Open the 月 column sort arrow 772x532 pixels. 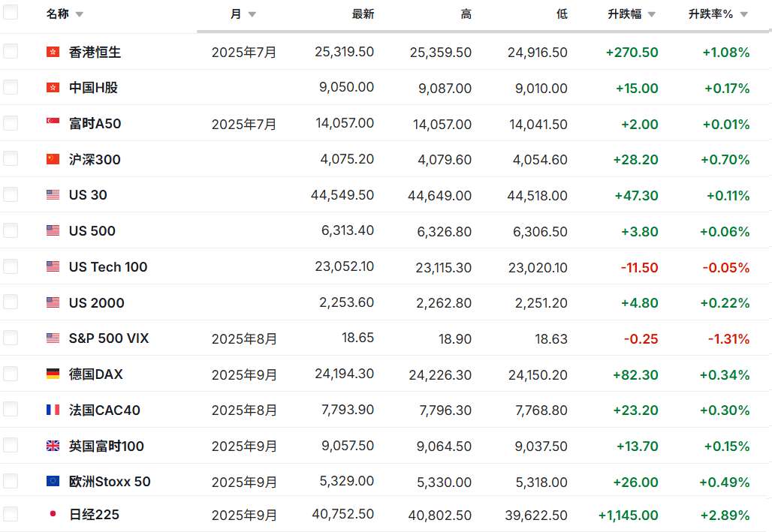click(x=252, y=14)
